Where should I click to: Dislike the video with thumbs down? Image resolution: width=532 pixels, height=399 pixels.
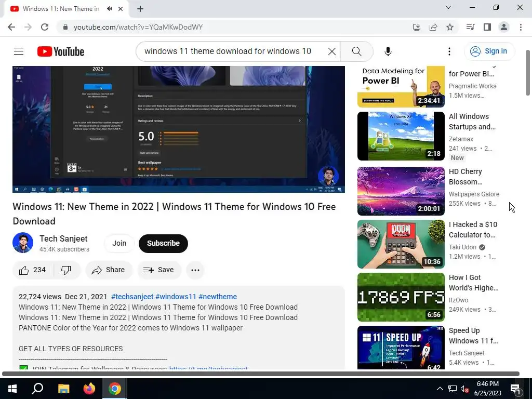[66, 270]
